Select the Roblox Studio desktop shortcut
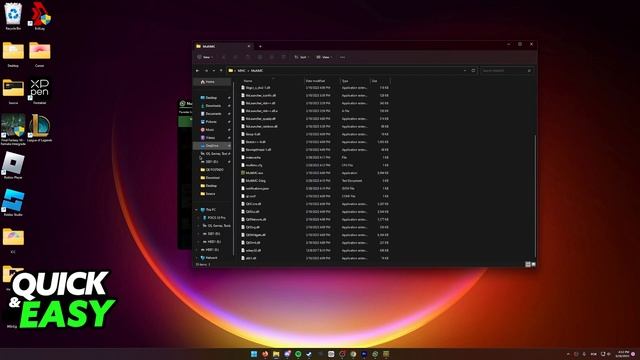Image resolution: width=640 pixels, height=360 pixels. coord(13,202)
